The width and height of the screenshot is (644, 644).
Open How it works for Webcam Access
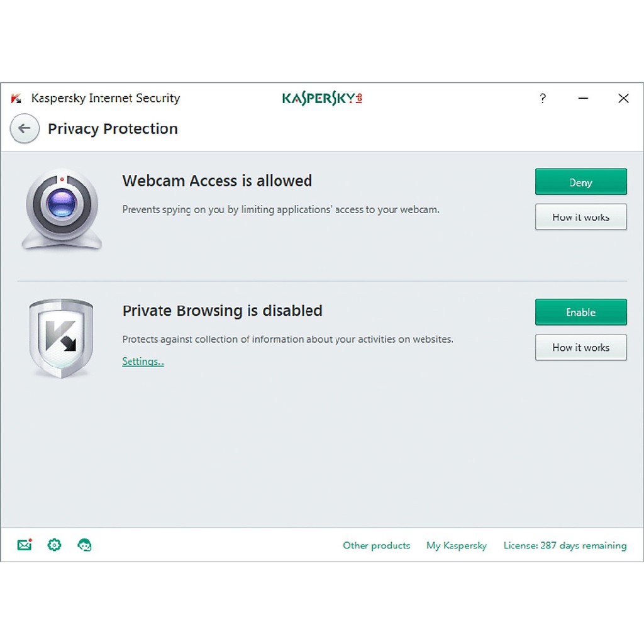[x=580, y=216]
